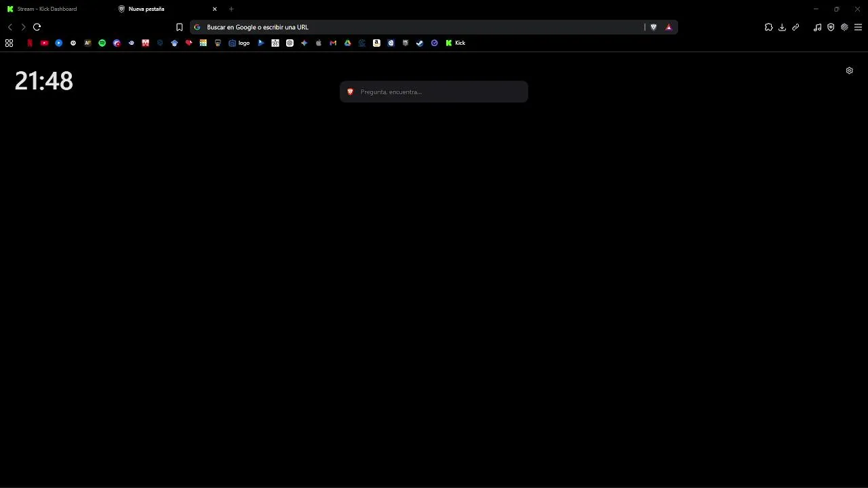Open the YouTube bookmark icon

(44, 43)
